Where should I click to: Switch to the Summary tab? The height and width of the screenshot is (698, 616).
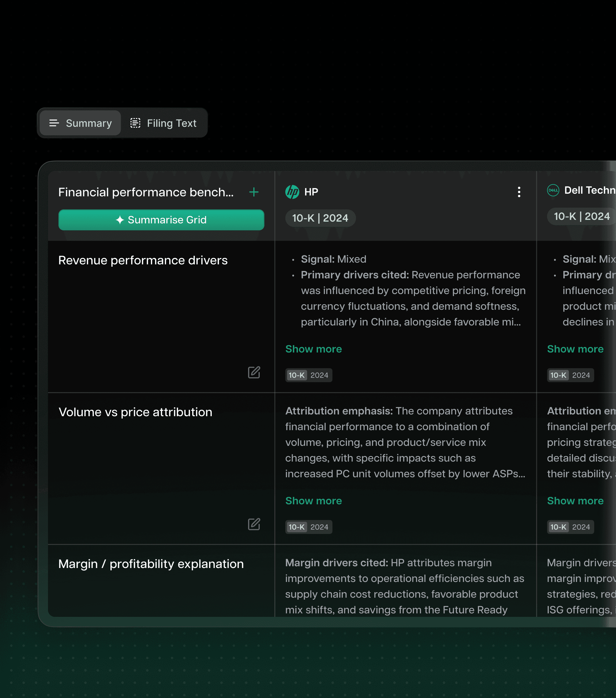(81, 123)
